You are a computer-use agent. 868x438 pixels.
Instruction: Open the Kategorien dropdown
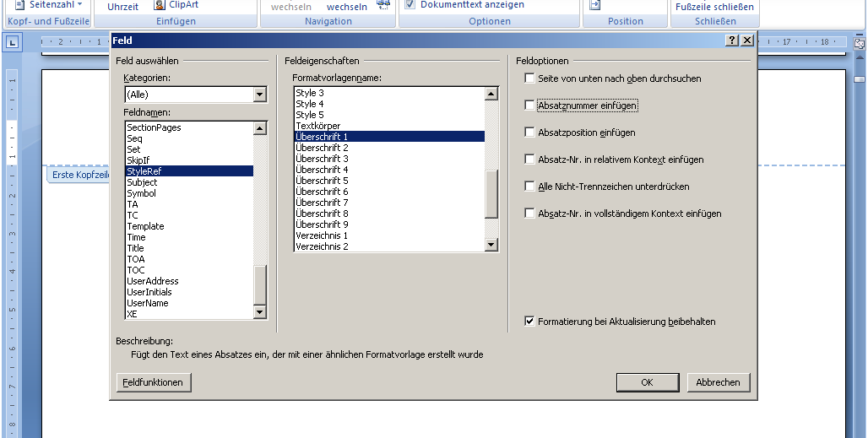coord(260,95)
